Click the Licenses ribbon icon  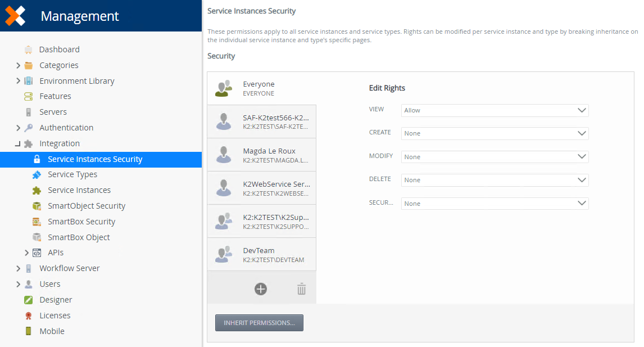[29, 316]
